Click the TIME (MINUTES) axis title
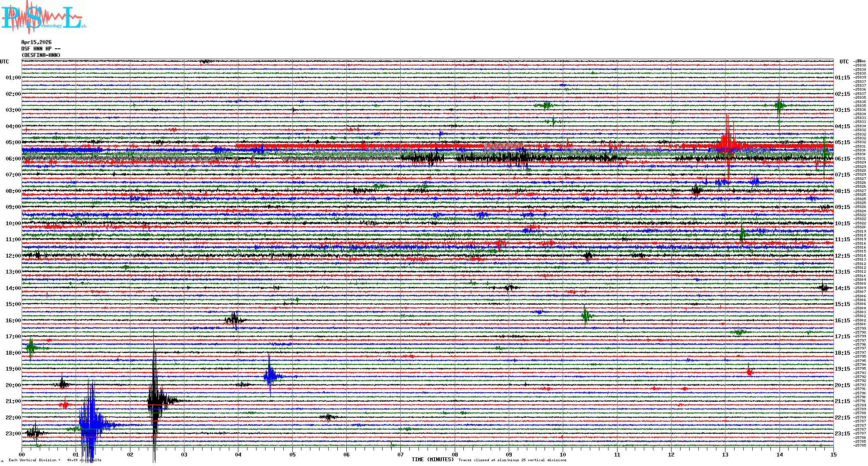Screen dimensions: 868x466 [x=433, y=460]
